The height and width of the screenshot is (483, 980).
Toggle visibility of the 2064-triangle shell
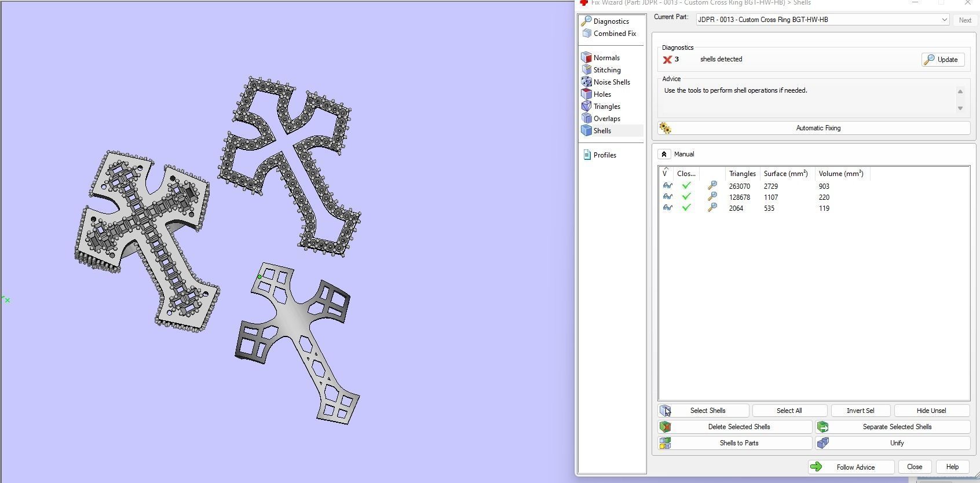[667, 208]
